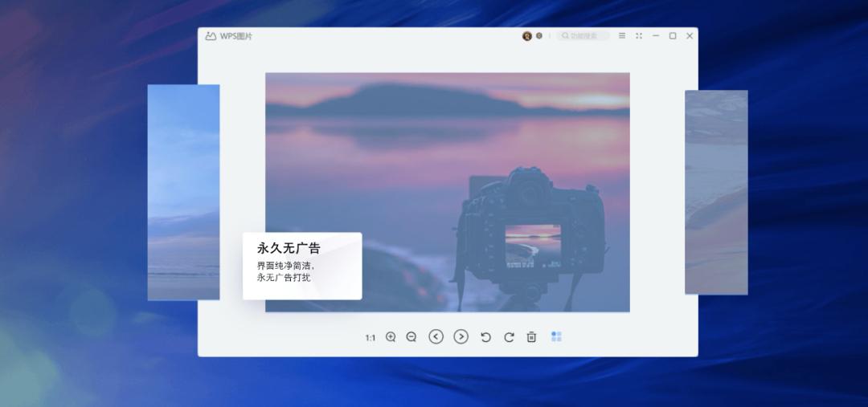Click the 1:1 actual size button
Viewport: 868px width, 407px height.
pyautogui.click(x=371, y=337)
